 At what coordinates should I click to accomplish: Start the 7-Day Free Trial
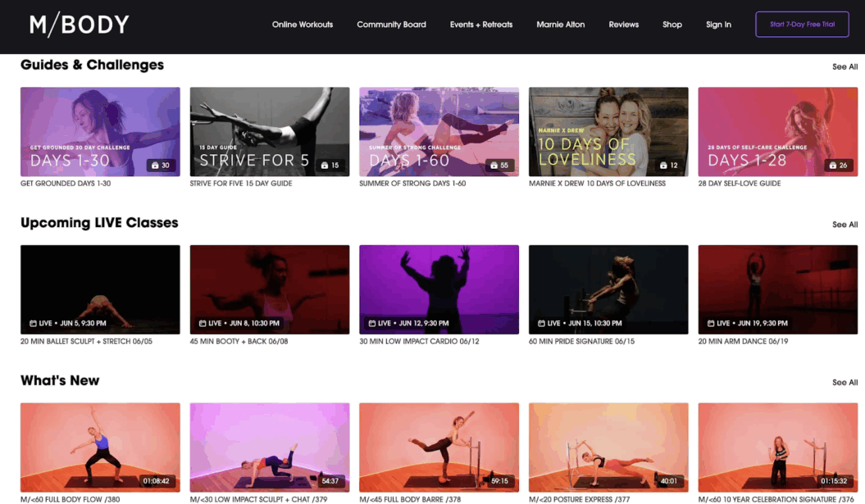coord(802,24)
